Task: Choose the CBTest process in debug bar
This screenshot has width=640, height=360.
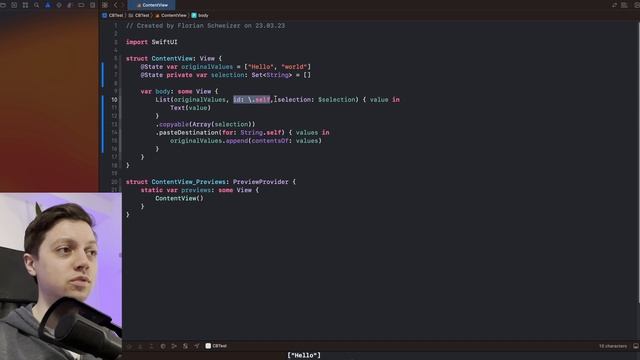Action: point(216,346)
